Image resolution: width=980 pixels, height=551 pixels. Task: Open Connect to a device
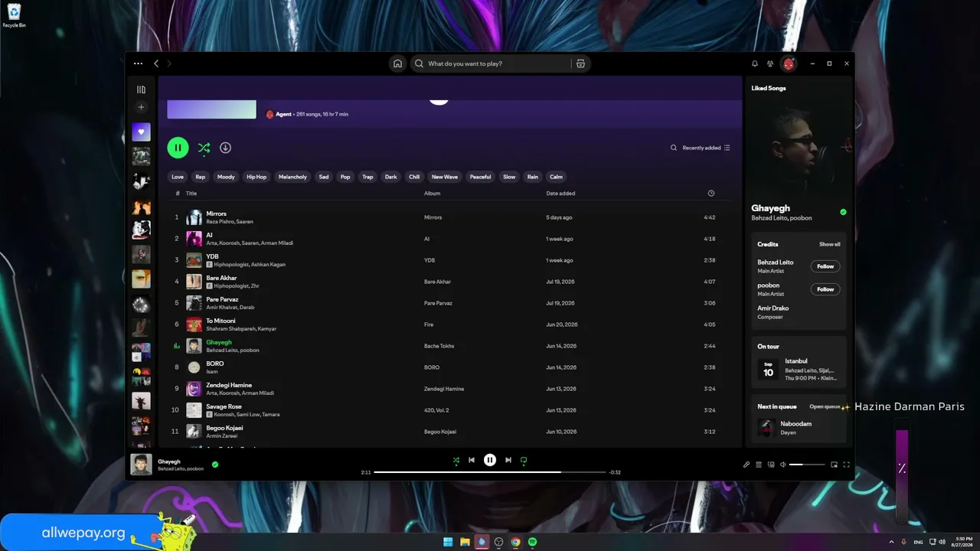(x=771, y=465)
